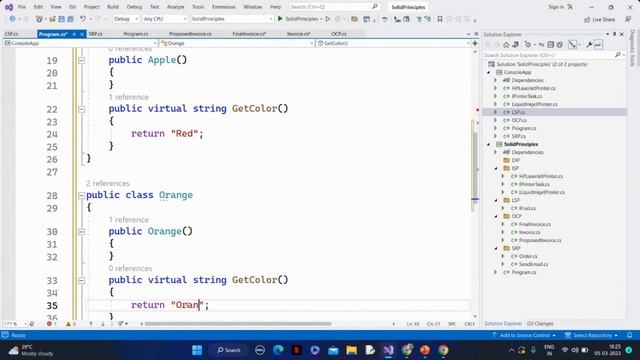Toggle the Track Active Item highlighted button in Solution Explorer

click(x=573, y=45)
